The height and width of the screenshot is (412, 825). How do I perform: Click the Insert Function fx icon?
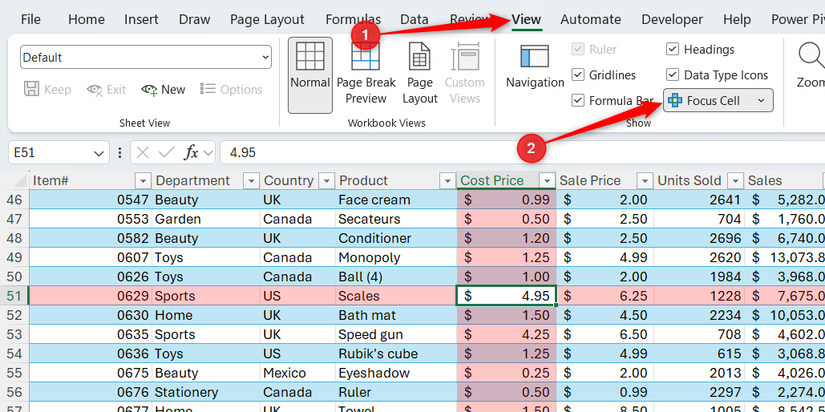pyautogui.click(x=192, y=153)
